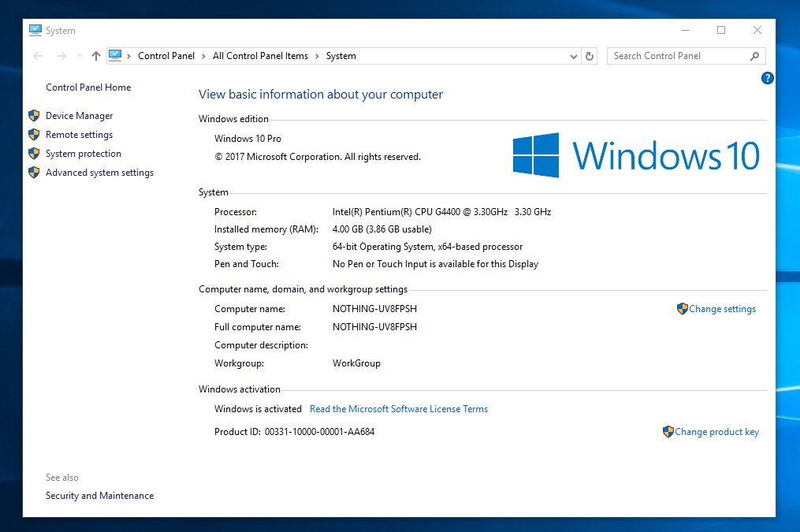Expand chevron after Control Panel breadcrumb
The width and height of the screenshot is (800, 532).
(x=204, y=56)
